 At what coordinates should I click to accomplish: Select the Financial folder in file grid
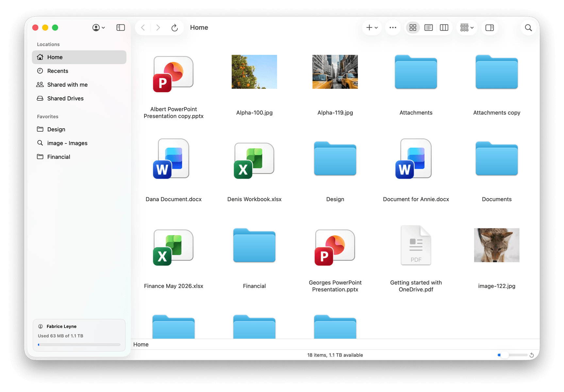[254, 245]
